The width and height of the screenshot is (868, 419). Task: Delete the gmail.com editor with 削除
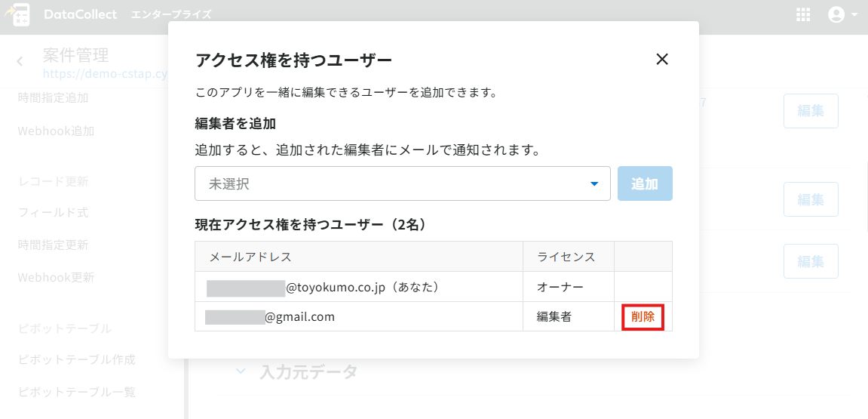click(643, 317)
